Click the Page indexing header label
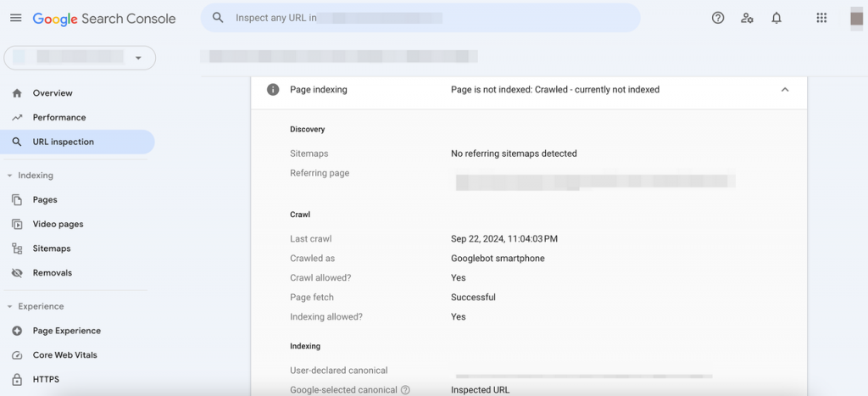 point(319,90)
